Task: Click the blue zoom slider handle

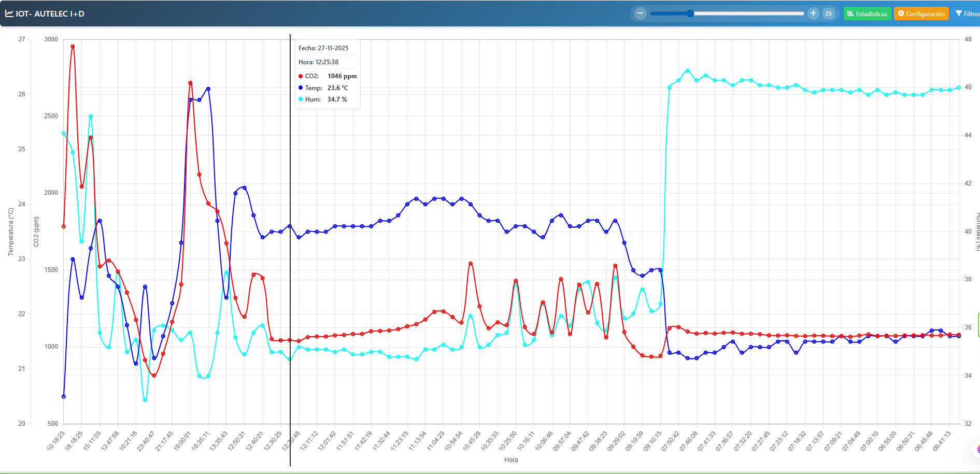Action: click(x=689, y=13)
